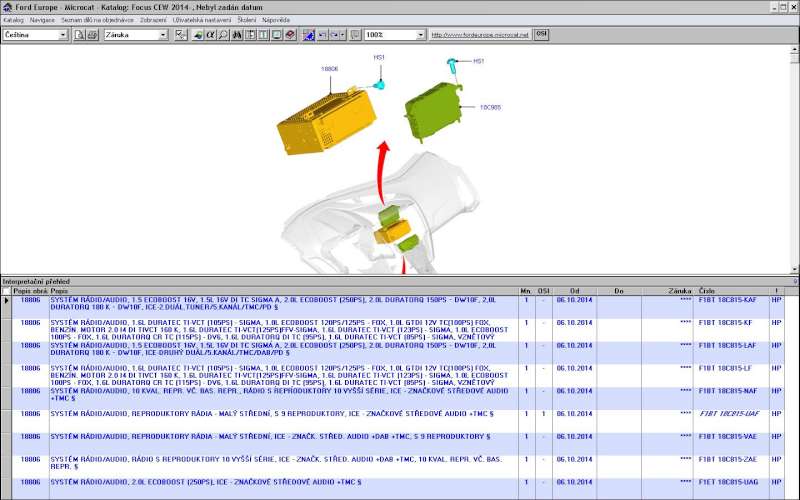Image resolution: width=800 pixels, height=500 pixels.
Task: Click the diagram vertical scrollbar
Action: point(794,160)
